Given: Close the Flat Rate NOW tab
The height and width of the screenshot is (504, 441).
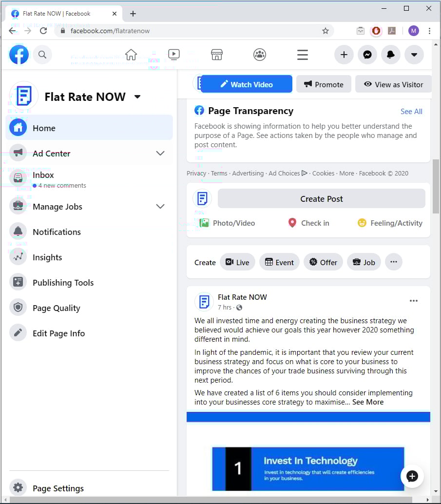Looking at the screenshot, I should (115, 14).
